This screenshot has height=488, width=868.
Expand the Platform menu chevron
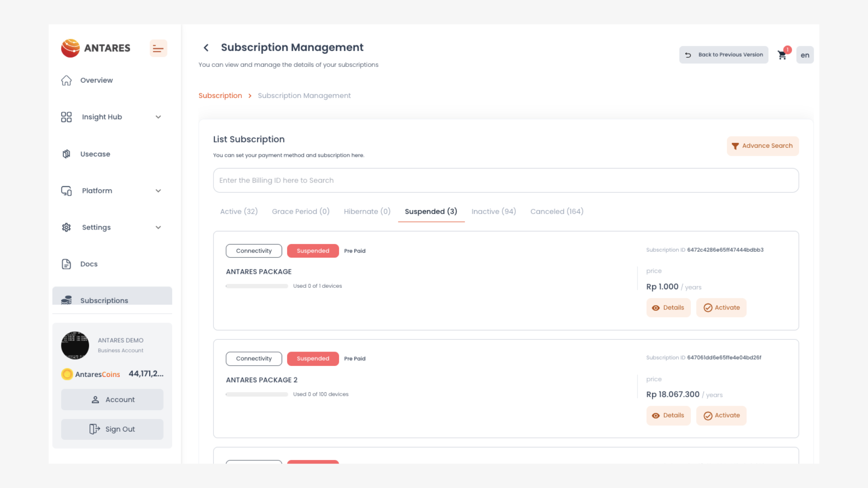click(x=158, y=191)
